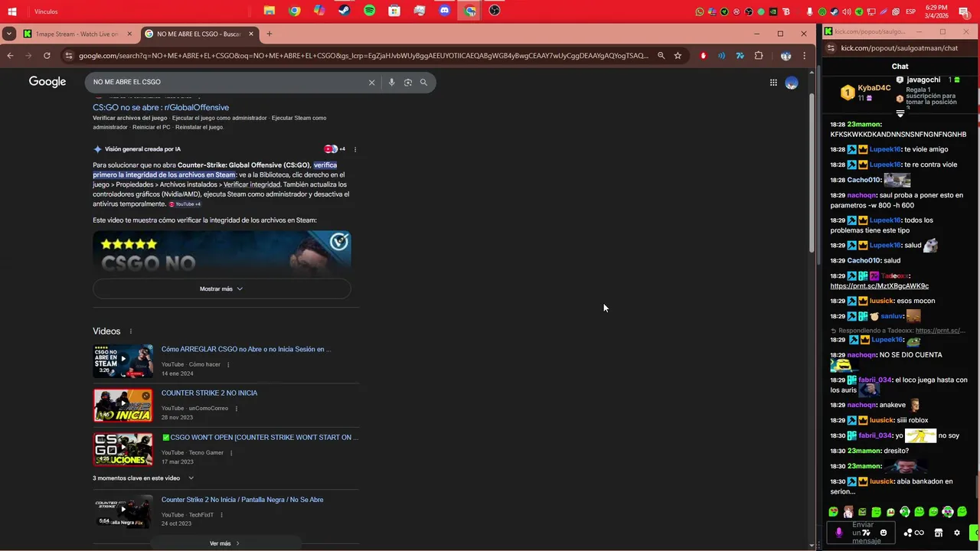The height and width of the screenshot is (551, 980).
Task: Open the Windows Start menu
Action: [x=12, y=11]
